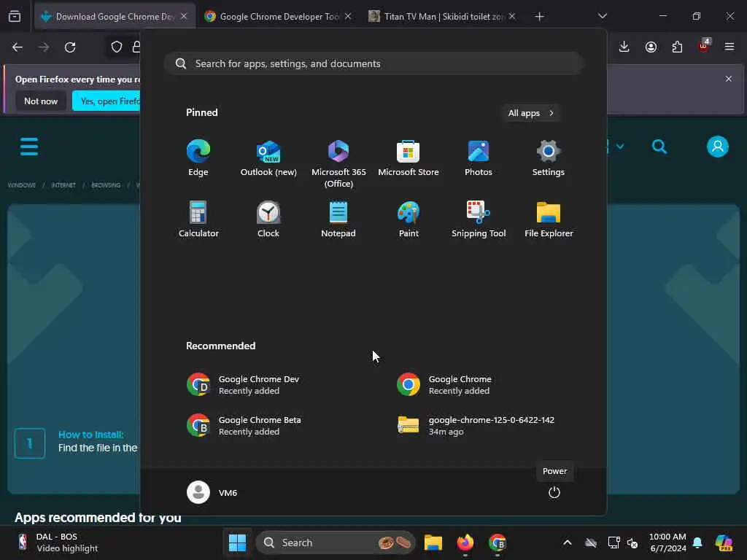Image resolution: width=747 pixels, height=560 pixels.
Task: Open Firefox extensions menu
Action: point(677,47)
